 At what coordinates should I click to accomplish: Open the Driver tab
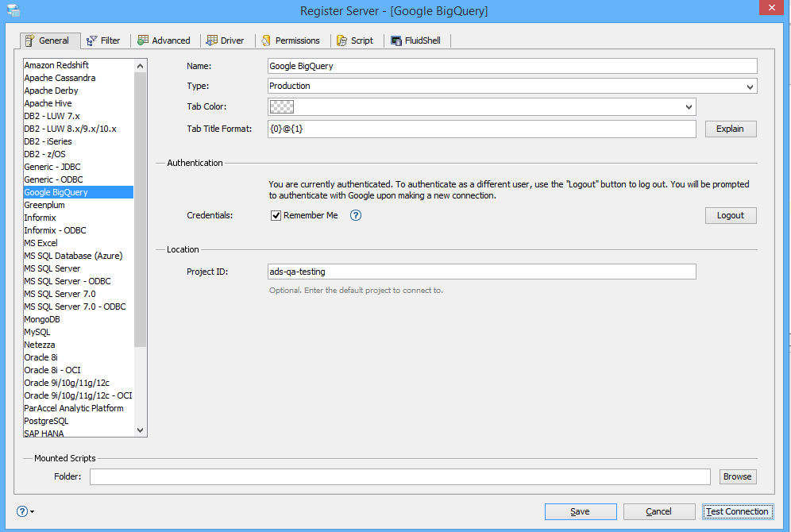[226, 40]
